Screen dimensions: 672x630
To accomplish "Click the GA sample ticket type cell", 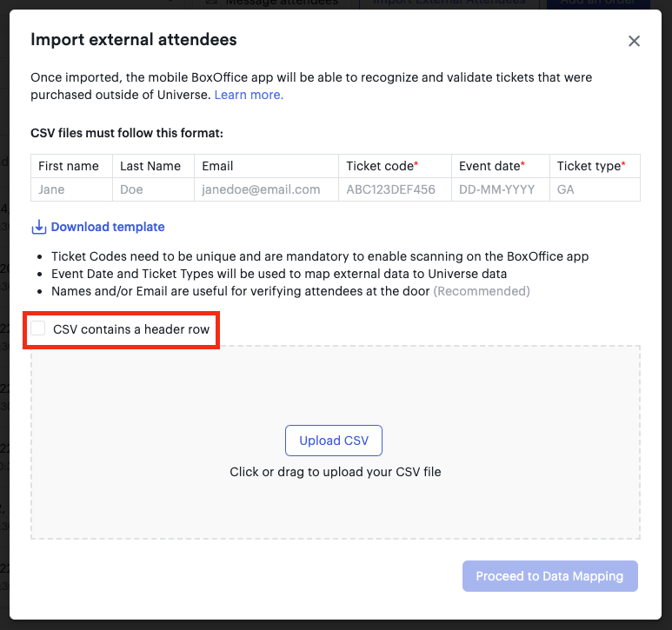I will coord(595,189).
